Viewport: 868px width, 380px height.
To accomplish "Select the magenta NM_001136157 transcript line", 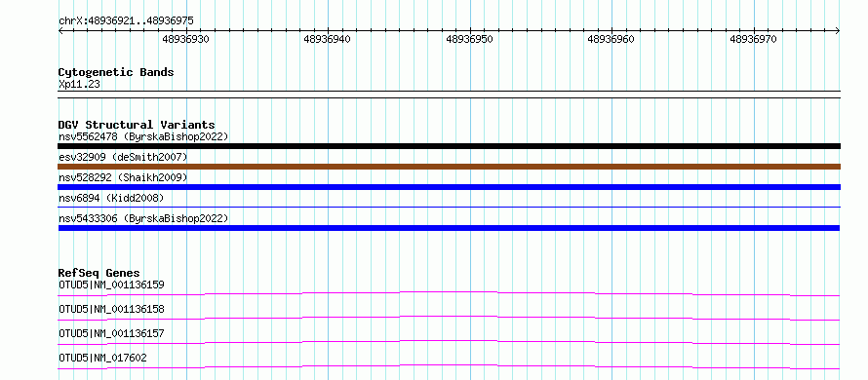I will click(x=449, y=342).
